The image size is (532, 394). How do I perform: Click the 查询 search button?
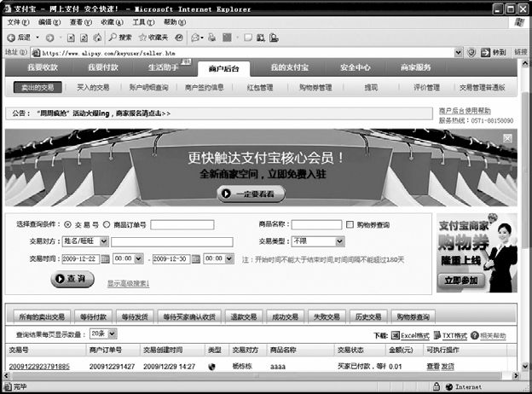72,279
